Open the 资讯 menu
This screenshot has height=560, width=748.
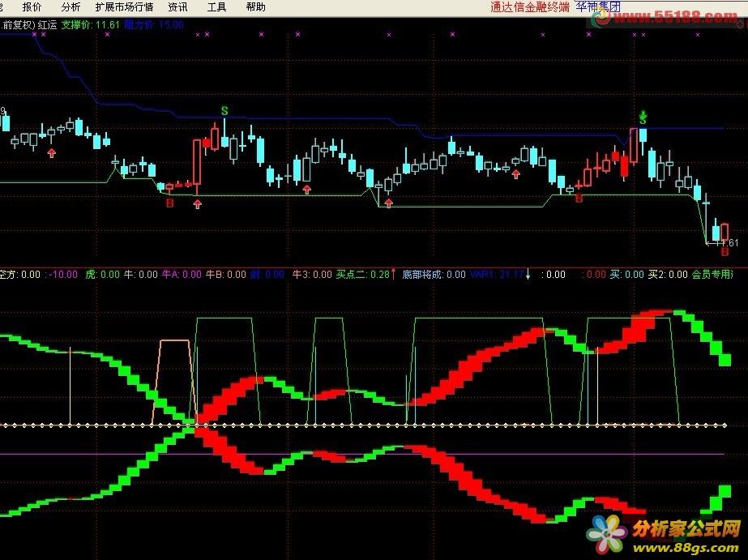point(177,7)
